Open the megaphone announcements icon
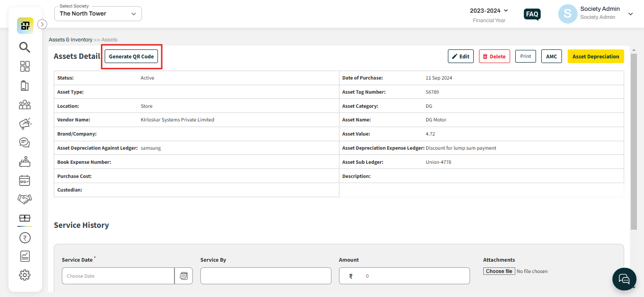The image size is (644, 297). (25, 123)
